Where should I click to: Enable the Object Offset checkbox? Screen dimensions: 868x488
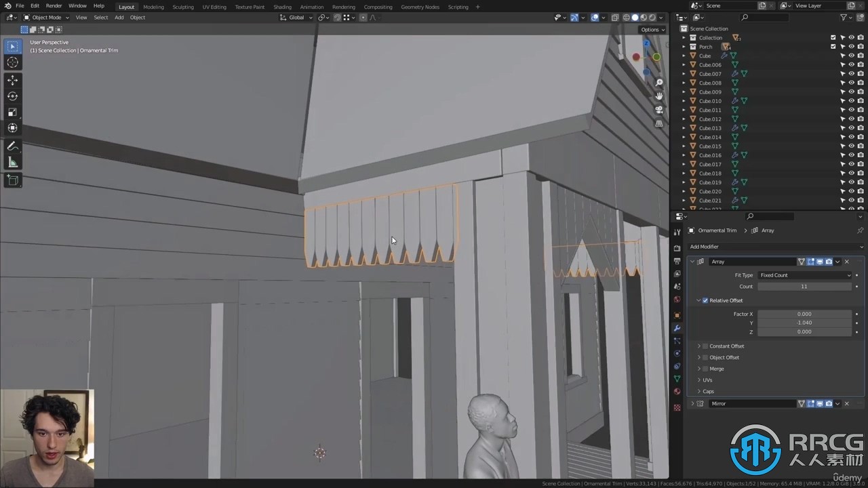(x=705, y=357)
